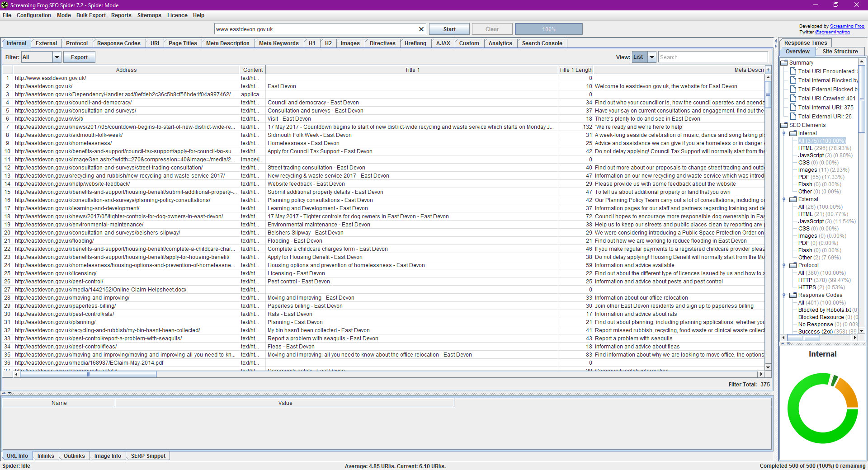The height and width of the screenshot is (470, 868).
Task: Select JavaScript (3) (11.54%) under External
Action: [827, 221]
